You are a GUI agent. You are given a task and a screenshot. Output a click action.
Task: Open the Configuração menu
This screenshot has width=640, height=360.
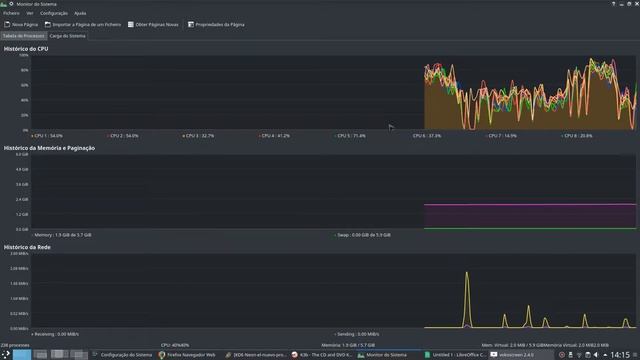pos(54,13)
